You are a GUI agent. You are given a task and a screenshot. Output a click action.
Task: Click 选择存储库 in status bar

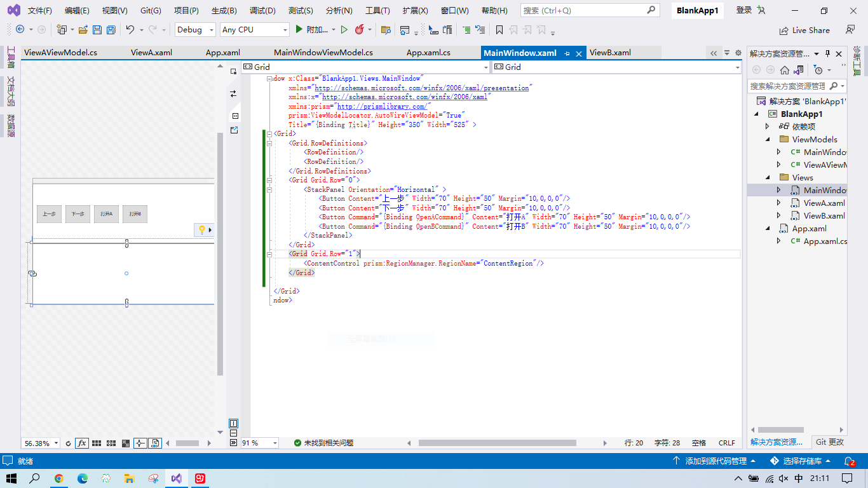(x=801, y=461)
